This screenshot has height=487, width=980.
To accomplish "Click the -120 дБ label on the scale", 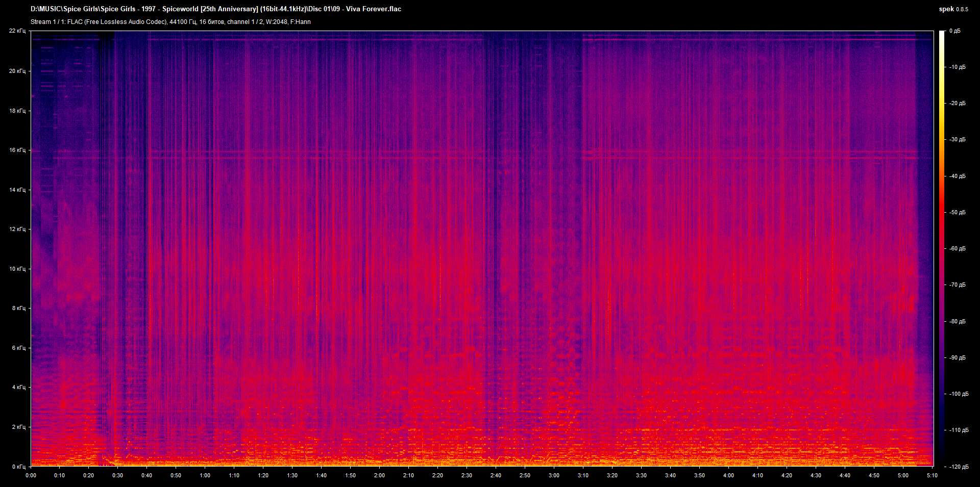I will (x=959, y=466).
